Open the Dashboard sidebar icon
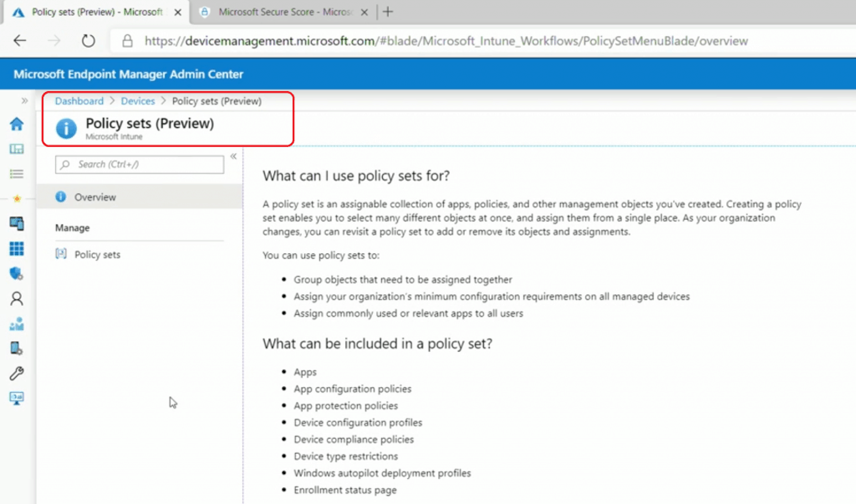 17,149
